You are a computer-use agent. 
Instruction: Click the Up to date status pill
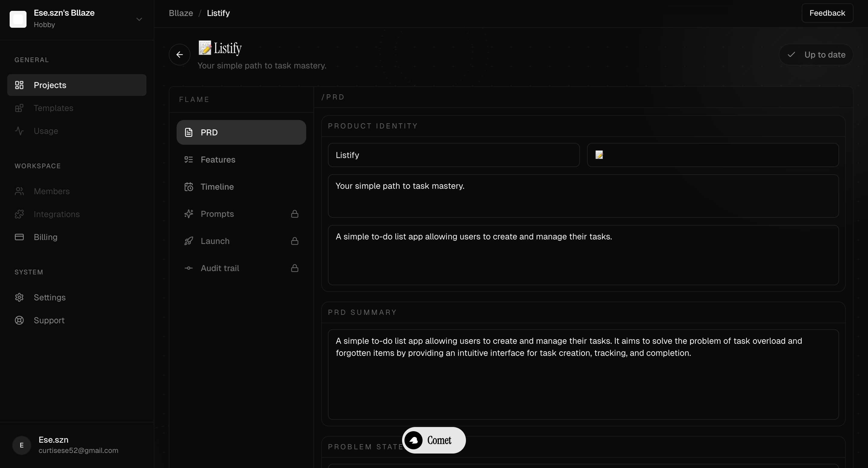[816, 54]
